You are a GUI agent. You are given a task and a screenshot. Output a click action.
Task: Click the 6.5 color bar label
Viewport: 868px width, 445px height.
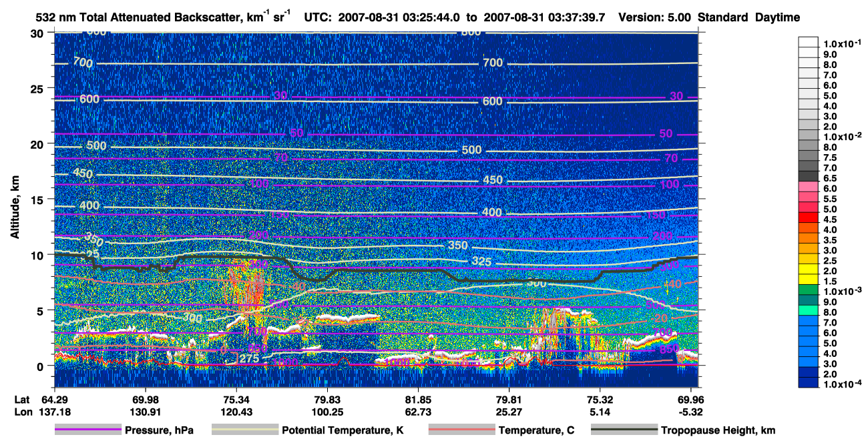(x=831, y=178)
